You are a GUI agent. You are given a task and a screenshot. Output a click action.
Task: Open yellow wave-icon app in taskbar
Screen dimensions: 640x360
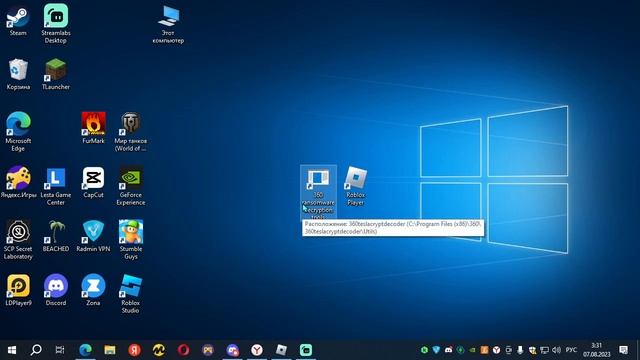click(x=159, y=350)
